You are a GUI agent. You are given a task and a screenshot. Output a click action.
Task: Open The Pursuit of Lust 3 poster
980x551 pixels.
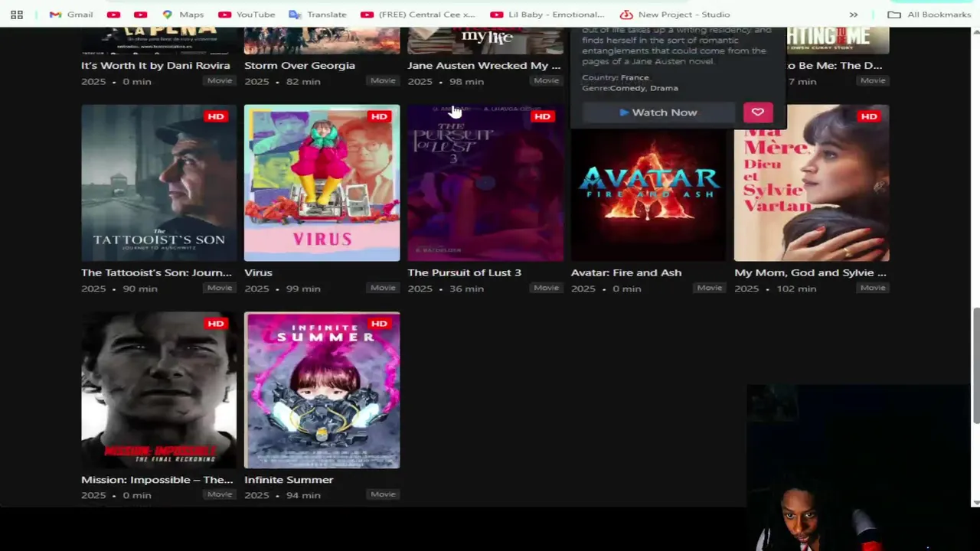point(485,183)
